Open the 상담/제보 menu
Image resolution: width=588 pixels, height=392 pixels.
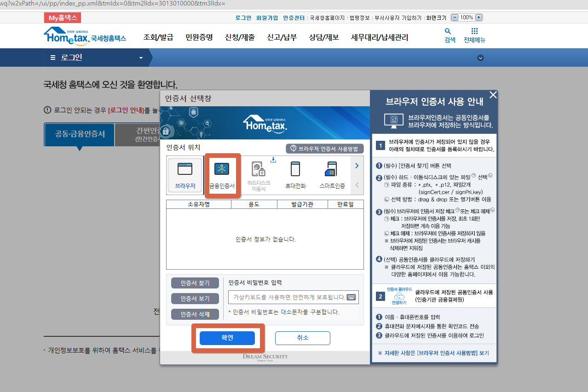[x=324, y=37]
